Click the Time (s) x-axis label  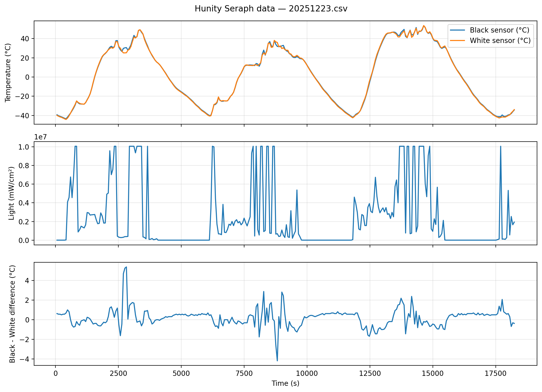pyautogui.click(x=285, y=383)
